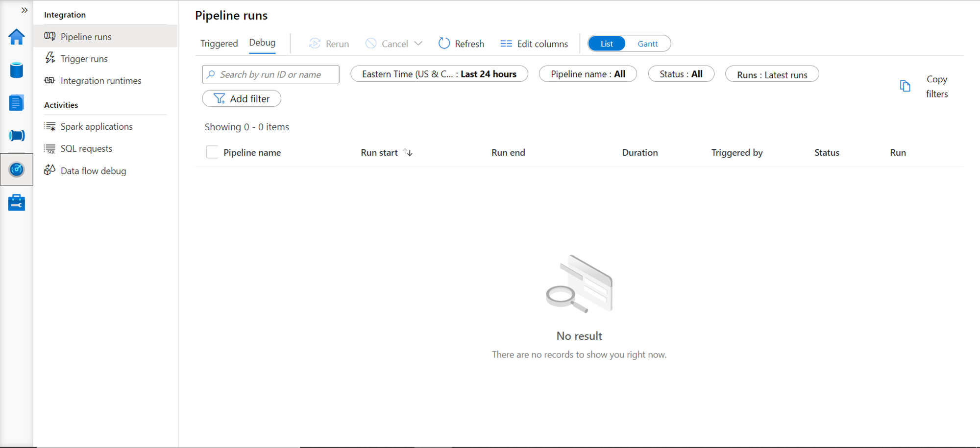
Task: Open the Home hub icon
Action: click(x=17, y=37)
